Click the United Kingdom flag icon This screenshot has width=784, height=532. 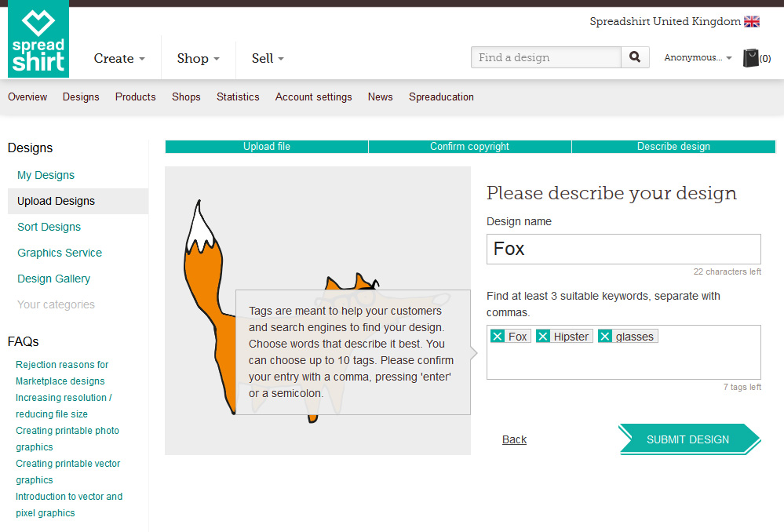tap(752, 22)
